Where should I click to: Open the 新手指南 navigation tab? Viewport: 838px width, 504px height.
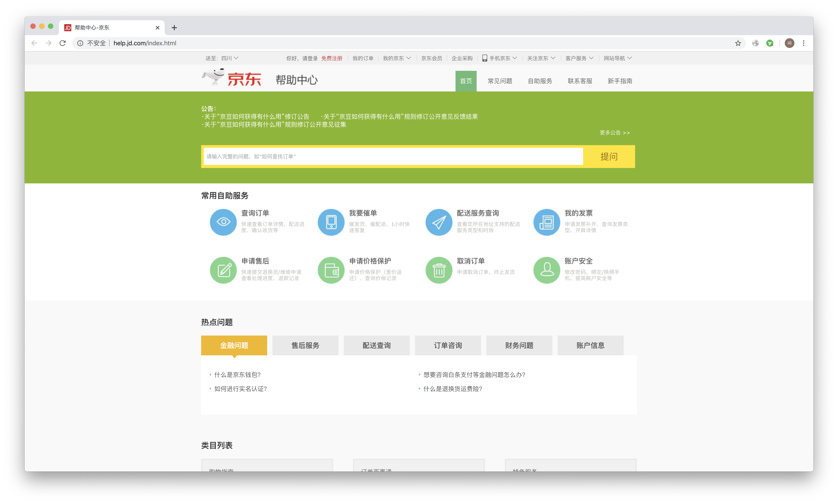[620, 81]
